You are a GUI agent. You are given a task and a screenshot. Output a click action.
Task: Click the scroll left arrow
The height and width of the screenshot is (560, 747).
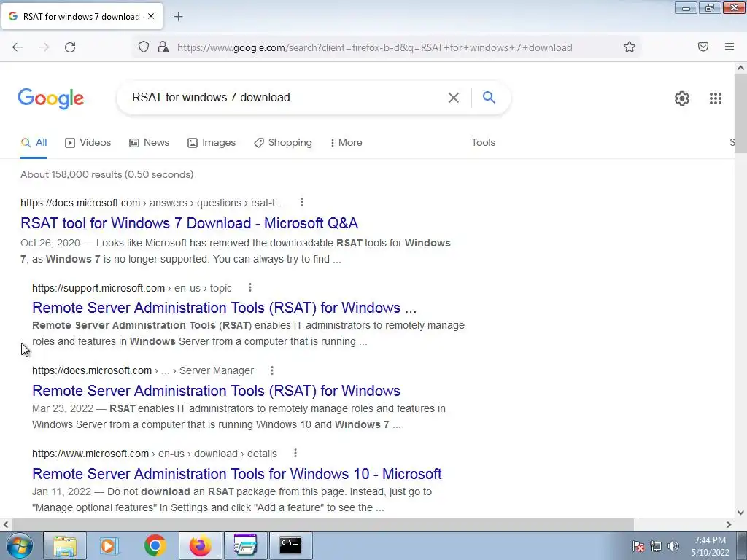click(6, 524)
